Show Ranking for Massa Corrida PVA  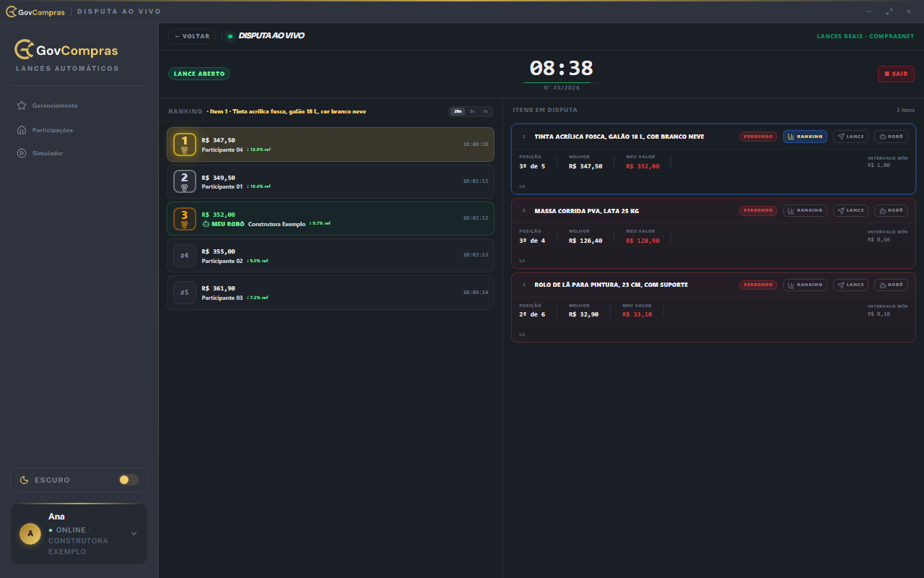[x=805, y=211]
